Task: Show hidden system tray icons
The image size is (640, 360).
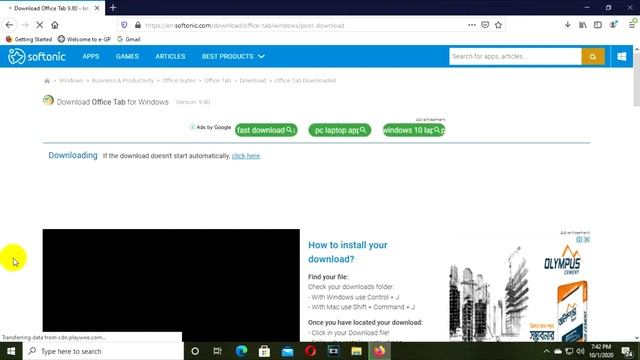Action: 547,351
